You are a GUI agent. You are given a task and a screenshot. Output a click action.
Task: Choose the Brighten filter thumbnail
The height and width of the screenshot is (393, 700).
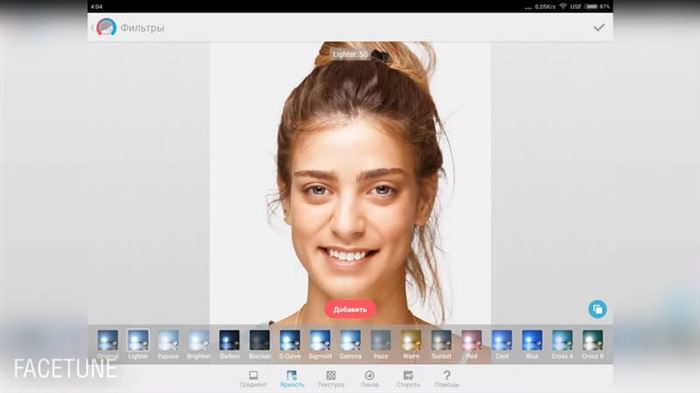[199, 340]
